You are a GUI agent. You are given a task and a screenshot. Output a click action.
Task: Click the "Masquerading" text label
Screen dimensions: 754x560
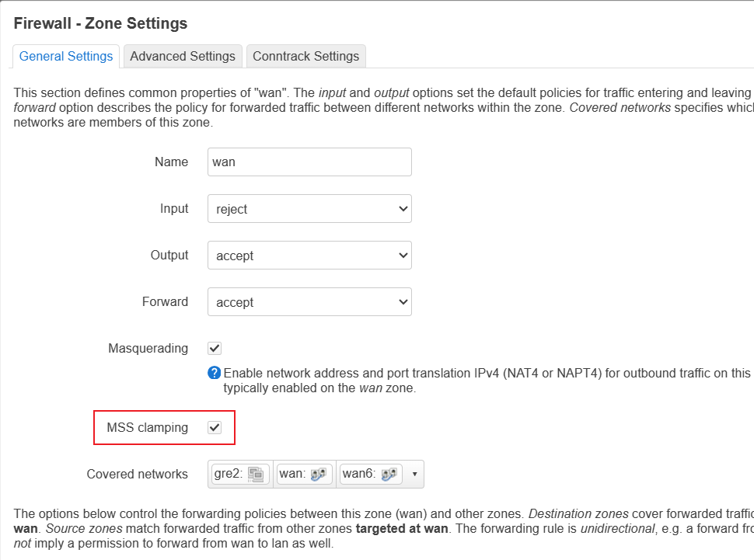pos(148,349)
